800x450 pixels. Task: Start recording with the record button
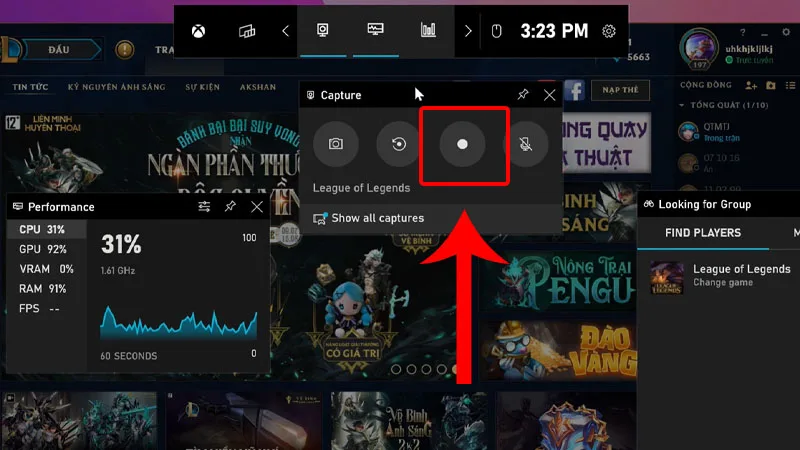(x=462, y=144)
